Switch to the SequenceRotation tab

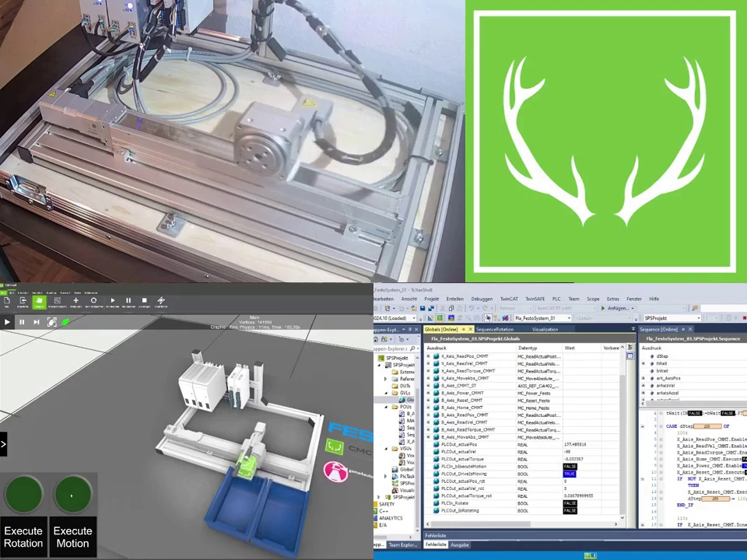tap(495, 329)
